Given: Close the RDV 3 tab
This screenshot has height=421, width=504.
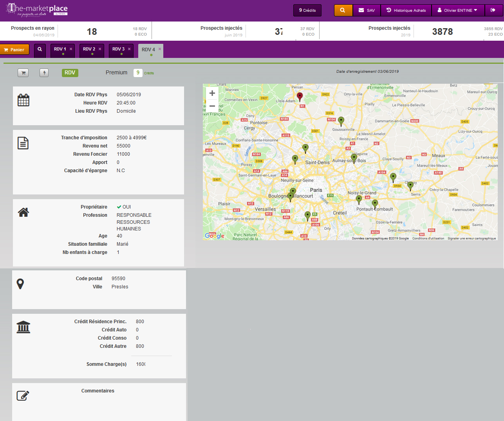Looking at the screenshot, I should click(129, 49).
